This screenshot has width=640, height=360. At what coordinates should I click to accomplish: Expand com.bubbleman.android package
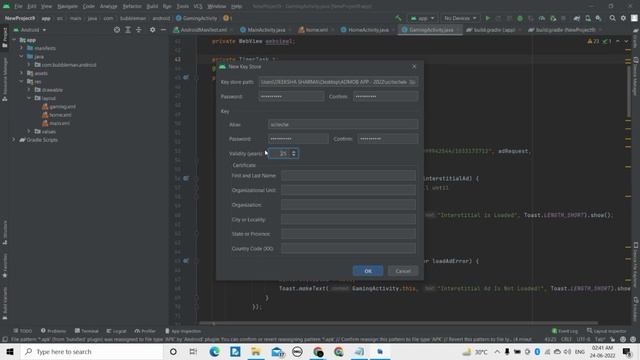coord(29,65)
